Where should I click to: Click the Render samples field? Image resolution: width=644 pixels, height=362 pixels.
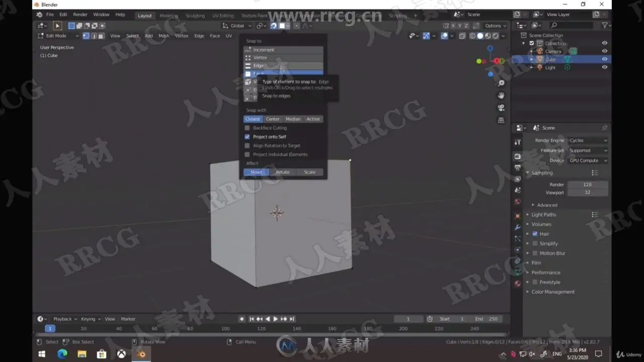[587, 185]
